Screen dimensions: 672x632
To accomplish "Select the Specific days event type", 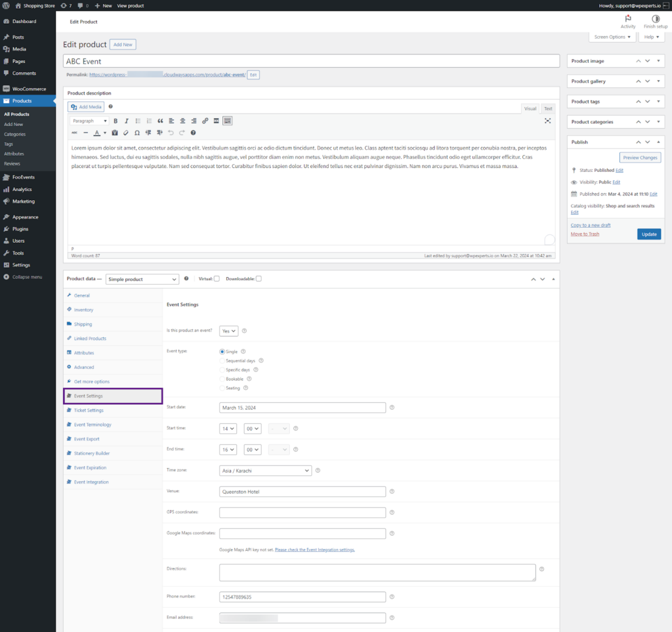I will click(x=222, y=369).
